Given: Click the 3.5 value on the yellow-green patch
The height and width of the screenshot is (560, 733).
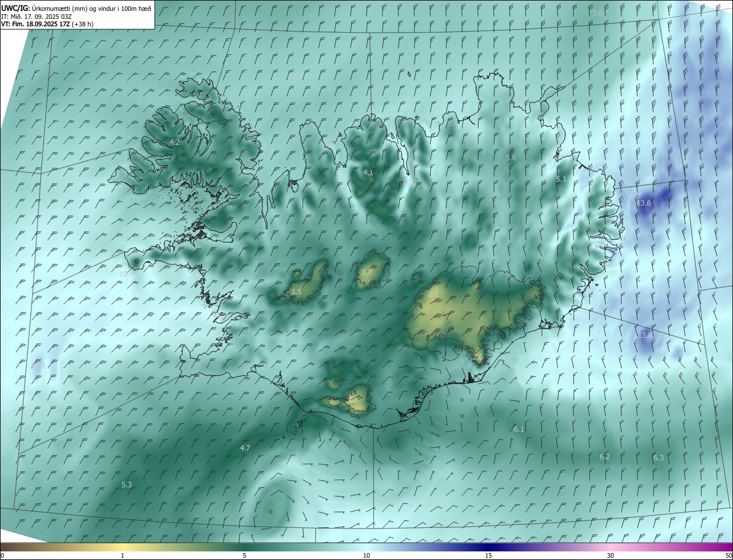Looking at the screenshot, I should [296, 292].
